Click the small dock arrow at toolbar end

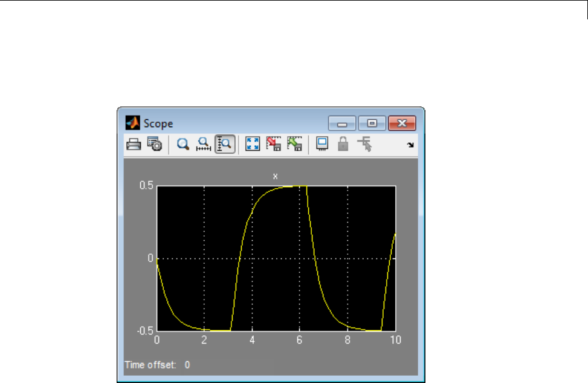pos(410,145)
